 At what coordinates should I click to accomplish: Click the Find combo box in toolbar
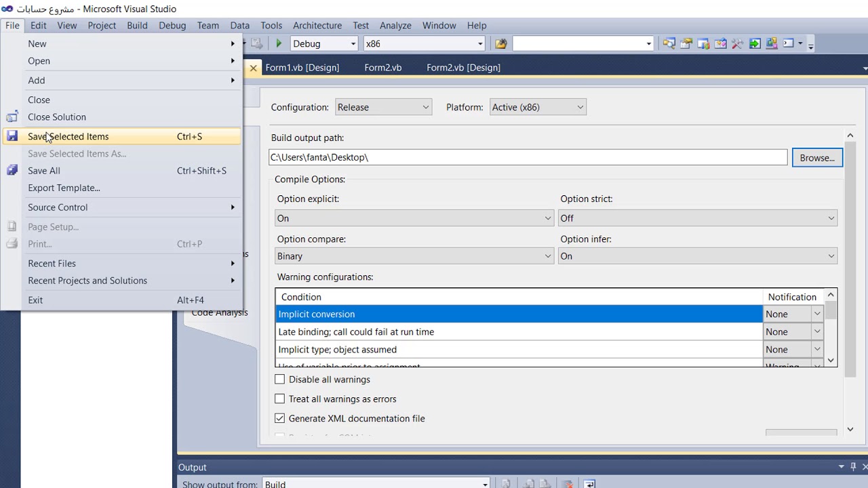tap(583, 44)
